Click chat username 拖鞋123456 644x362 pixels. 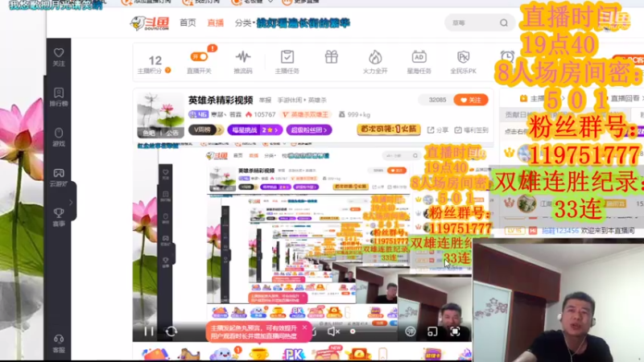pos(560,231)
